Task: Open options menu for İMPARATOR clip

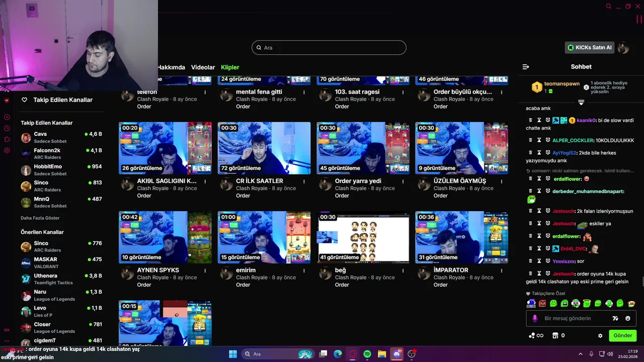Action: pos(502,270)
